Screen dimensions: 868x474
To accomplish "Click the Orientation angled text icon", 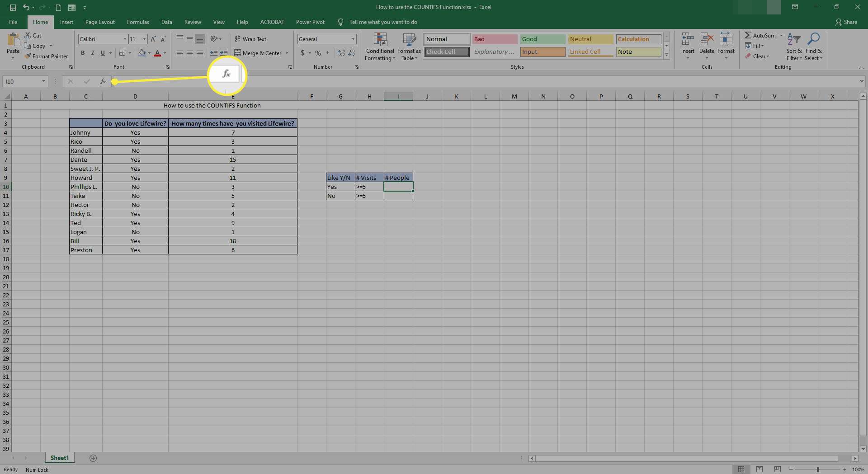I will click(x=214, y=39).
